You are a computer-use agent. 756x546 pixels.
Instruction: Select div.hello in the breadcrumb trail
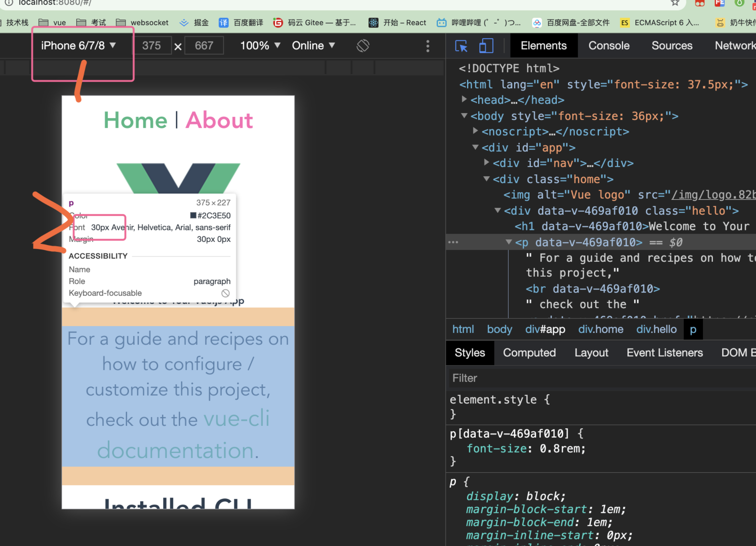pyautogui.click(x=657, y=329)
